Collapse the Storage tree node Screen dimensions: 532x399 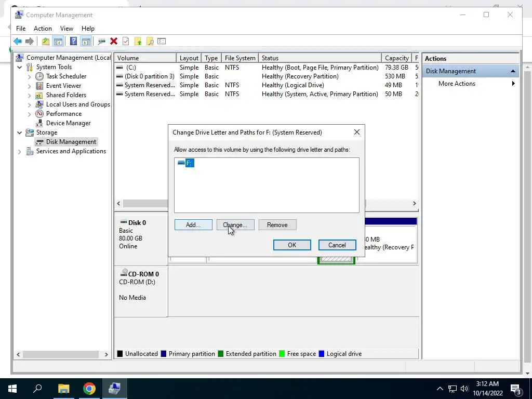(20, 132)
